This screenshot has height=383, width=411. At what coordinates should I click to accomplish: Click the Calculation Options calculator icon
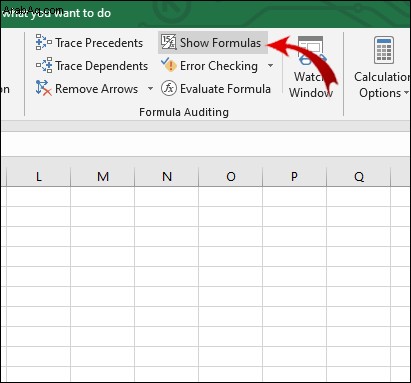384,50
